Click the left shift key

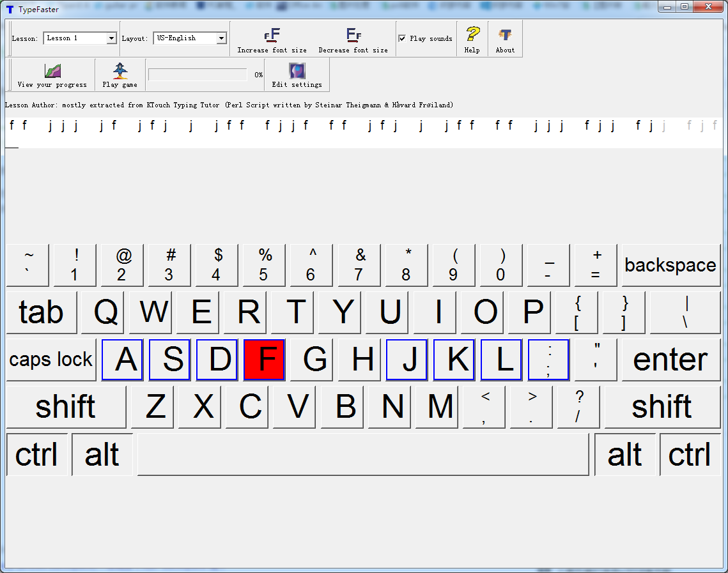point(66,407)
